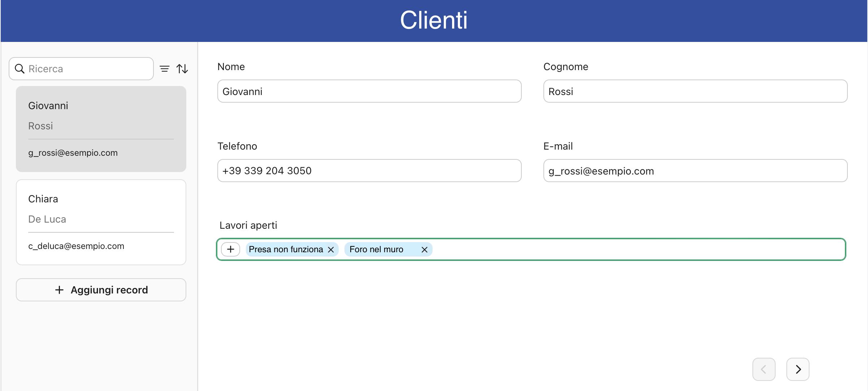This screenshot has height=391, width=868.
Task: Open the filter options icon
Action: [165, 68]
